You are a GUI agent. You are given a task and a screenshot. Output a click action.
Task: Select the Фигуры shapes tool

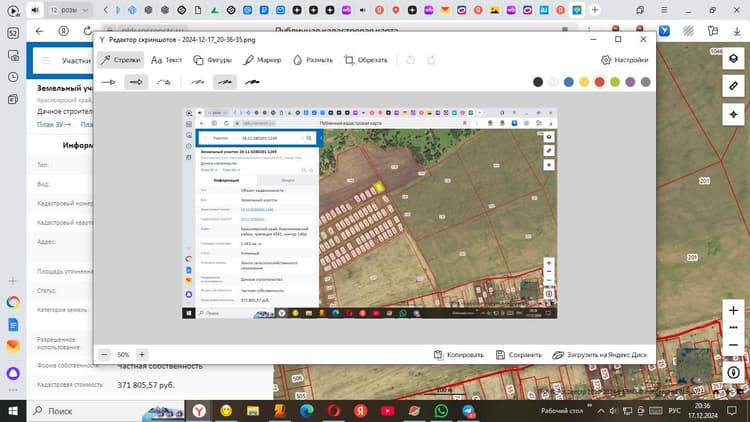pos(212,60)
